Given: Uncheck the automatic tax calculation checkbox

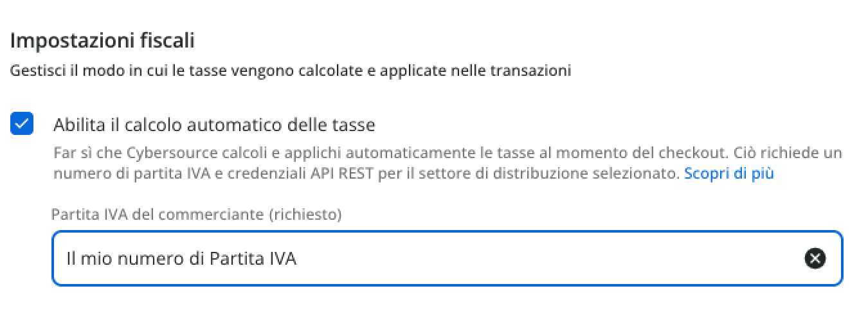Looking at the screenshot, I should coord(22,124).
